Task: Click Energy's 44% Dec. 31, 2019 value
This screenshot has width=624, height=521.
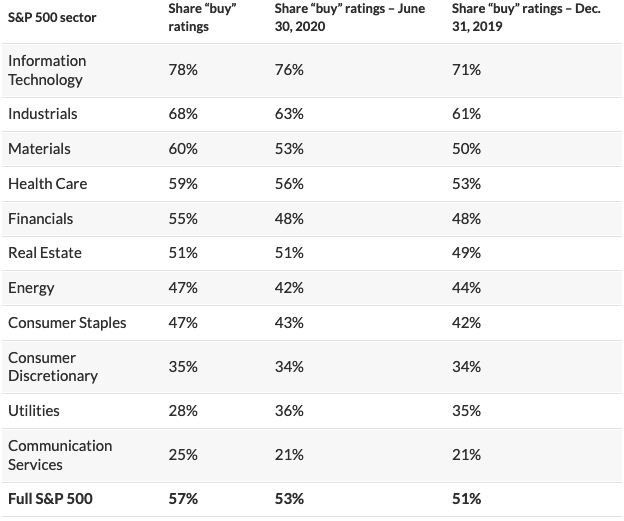Action: (x=466, y=288)
